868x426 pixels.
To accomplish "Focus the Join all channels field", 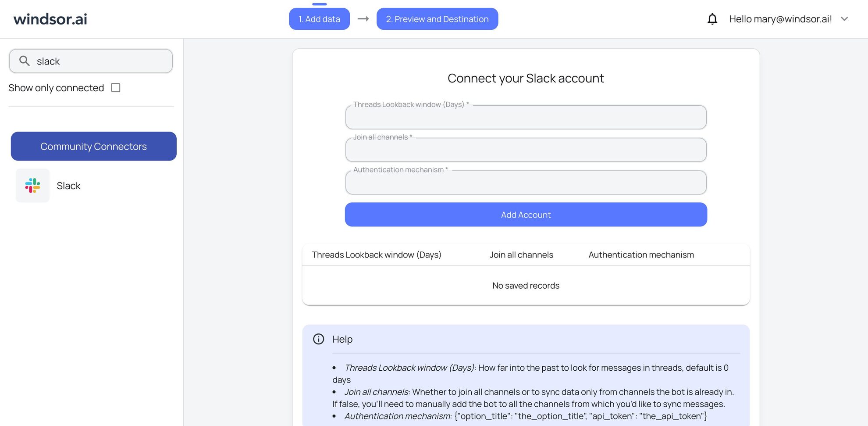I will click(x=526, y=150).
